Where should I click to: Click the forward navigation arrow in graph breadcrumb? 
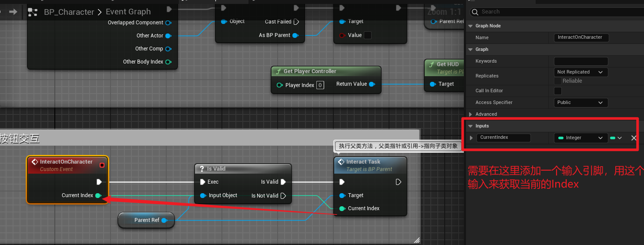pos(13,12)
